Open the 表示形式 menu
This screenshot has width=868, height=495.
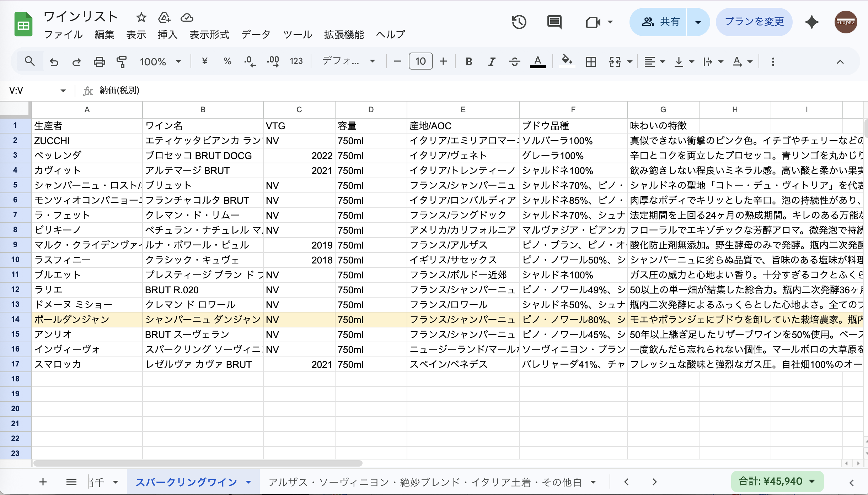209,34
